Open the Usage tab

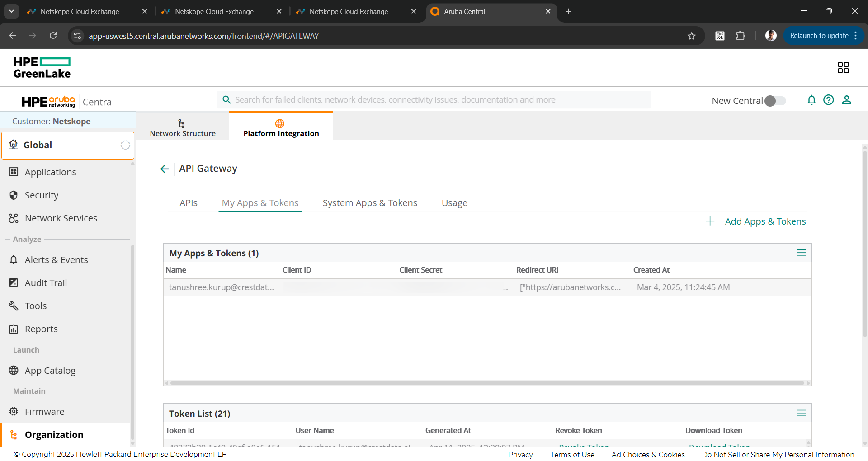[x=454, y=203]
